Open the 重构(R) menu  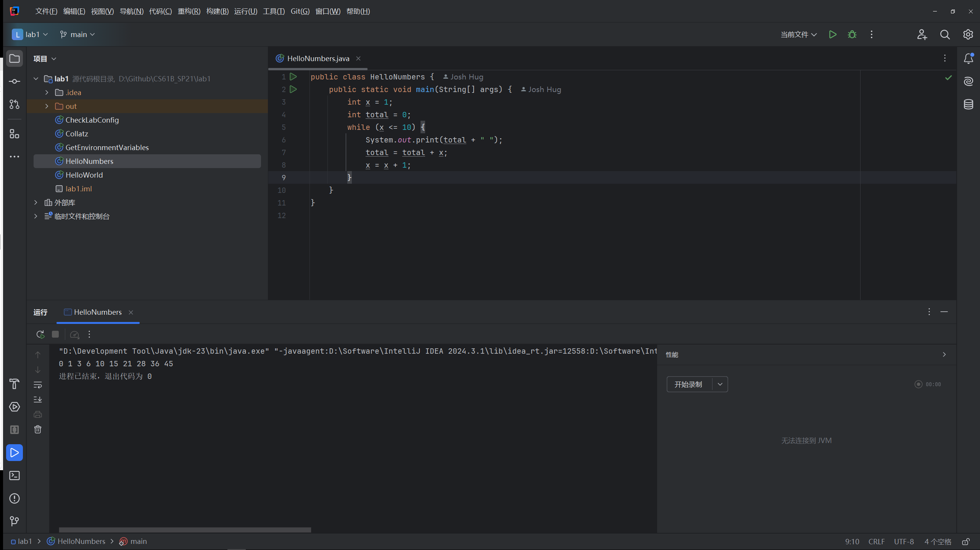click(x=189, y=11)
